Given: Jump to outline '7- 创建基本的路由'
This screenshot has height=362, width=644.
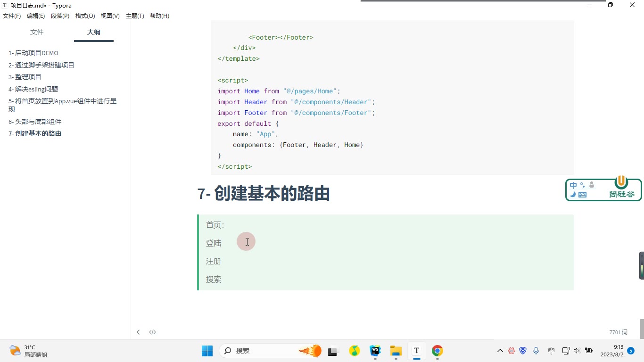Looking at the screenshot, I should [x=35, y=133].
